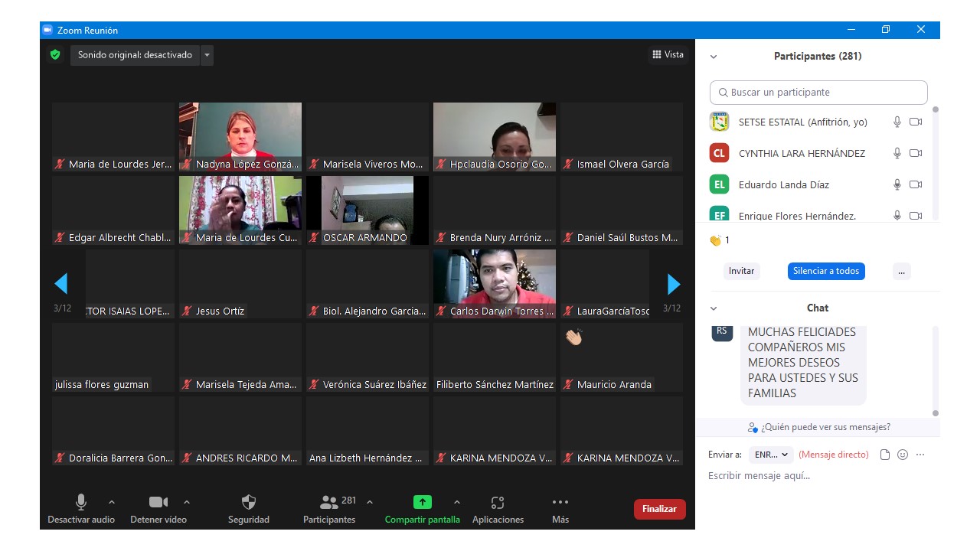Click the Filiberto Sánchez Martínez name label

pos(495,385)
